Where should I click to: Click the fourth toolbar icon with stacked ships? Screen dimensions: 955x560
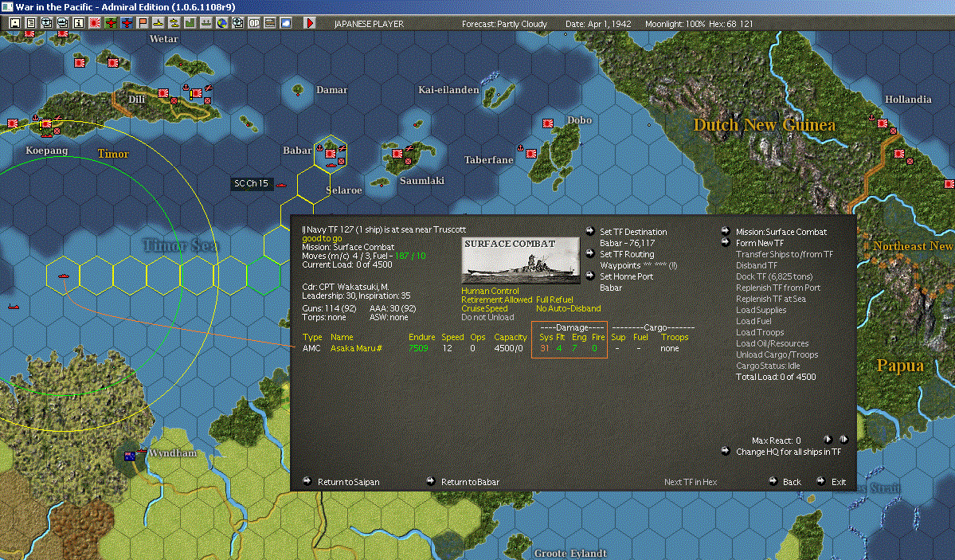point(63,23)
